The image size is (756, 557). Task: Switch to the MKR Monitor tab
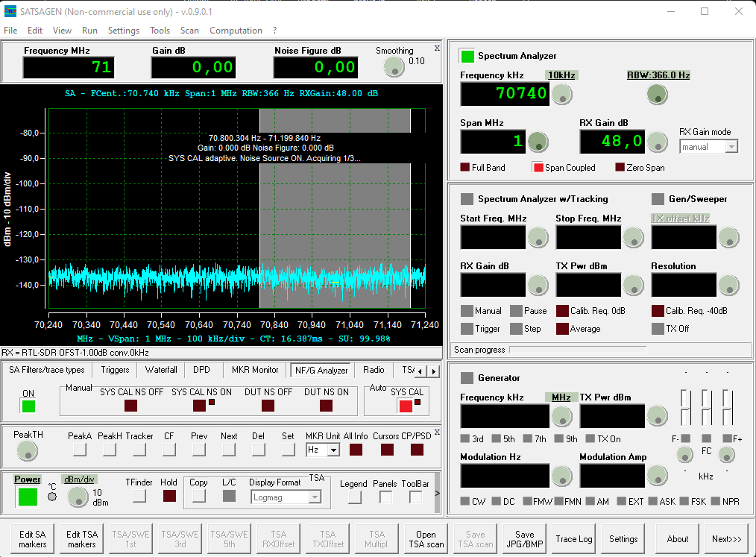pyautogui.click(x=255, y=370)
